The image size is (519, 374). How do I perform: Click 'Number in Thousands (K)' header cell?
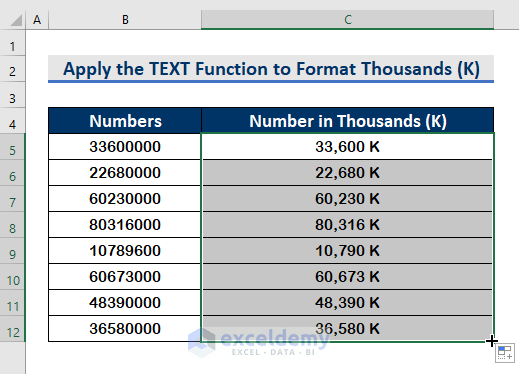[x=348, y=121]
